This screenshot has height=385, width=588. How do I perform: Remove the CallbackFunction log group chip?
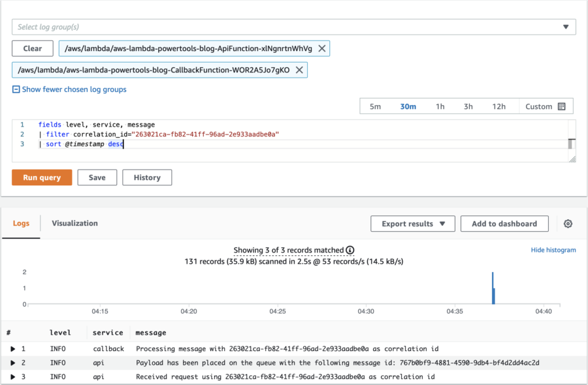[x=299, y=70]
